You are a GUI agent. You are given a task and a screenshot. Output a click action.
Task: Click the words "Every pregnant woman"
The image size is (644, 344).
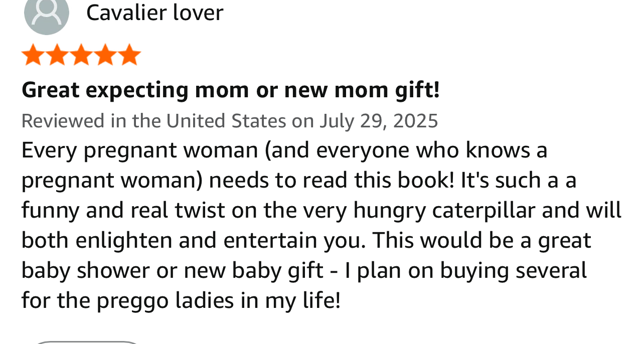point(139,150)
